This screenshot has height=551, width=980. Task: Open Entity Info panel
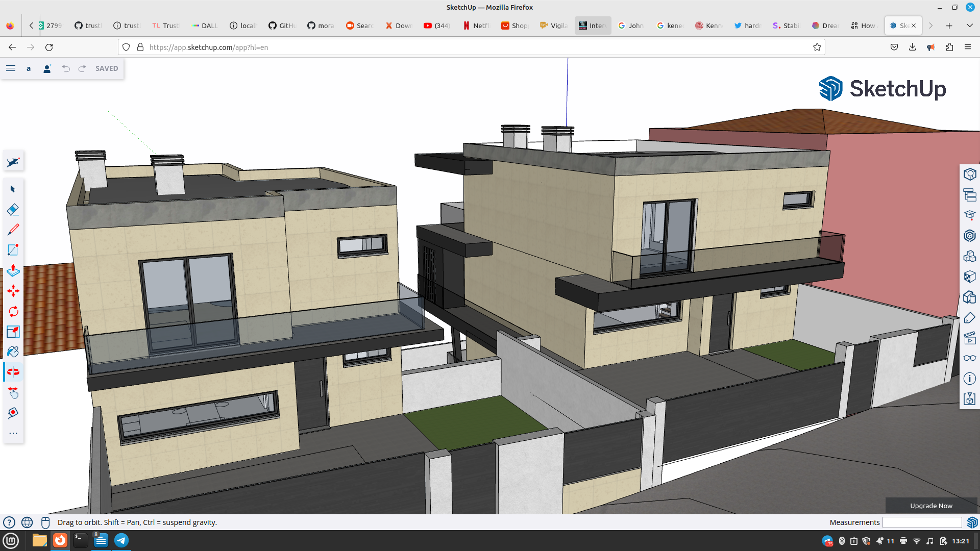969,379
